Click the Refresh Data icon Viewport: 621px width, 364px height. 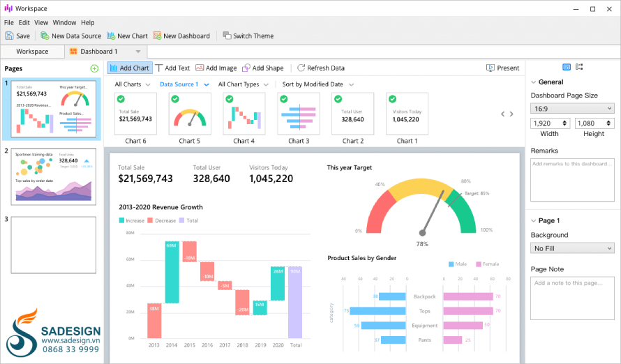[301, 68]
